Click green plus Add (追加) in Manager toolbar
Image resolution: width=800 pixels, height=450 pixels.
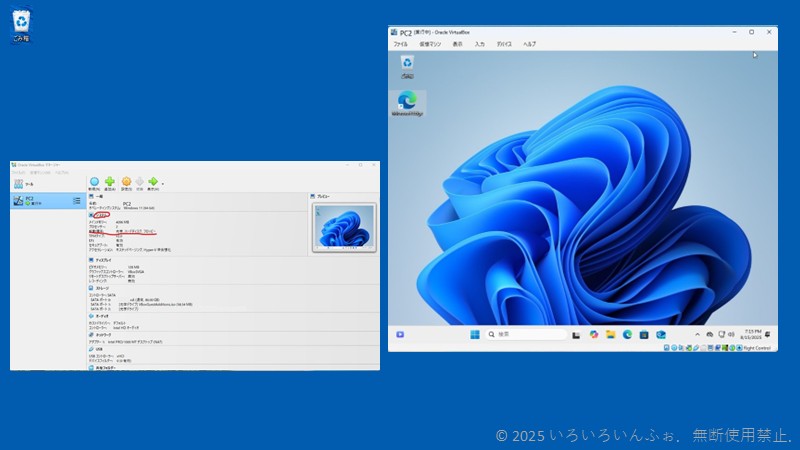click(x=110, y=183)
